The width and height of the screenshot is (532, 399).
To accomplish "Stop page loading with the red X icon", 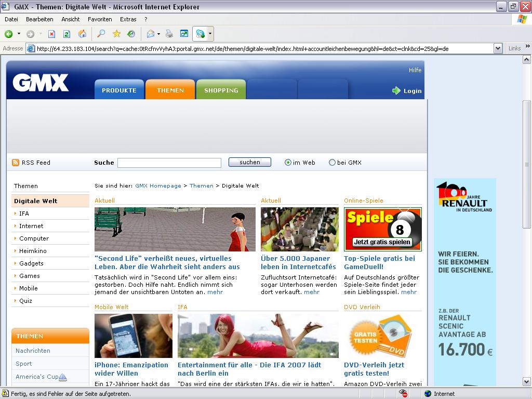I will tap(51, 34).
